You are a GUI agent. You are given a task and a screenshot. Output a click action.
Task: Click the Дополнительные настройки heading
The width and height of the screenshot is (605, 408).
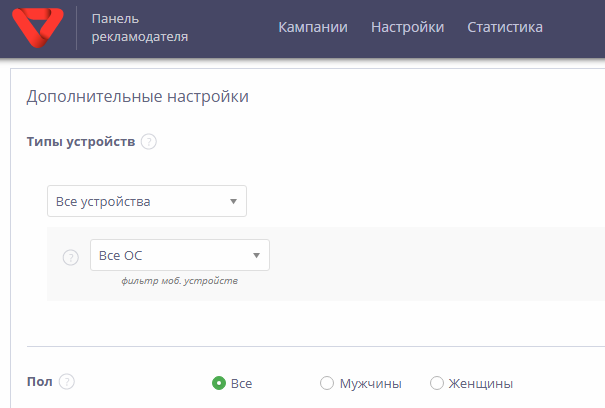coord(138,96)
